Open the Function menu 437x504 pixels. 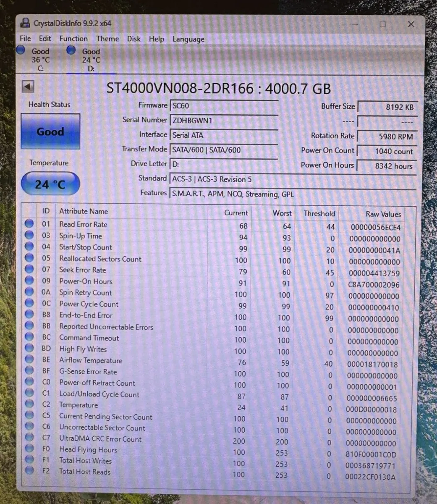pos(73,39)
